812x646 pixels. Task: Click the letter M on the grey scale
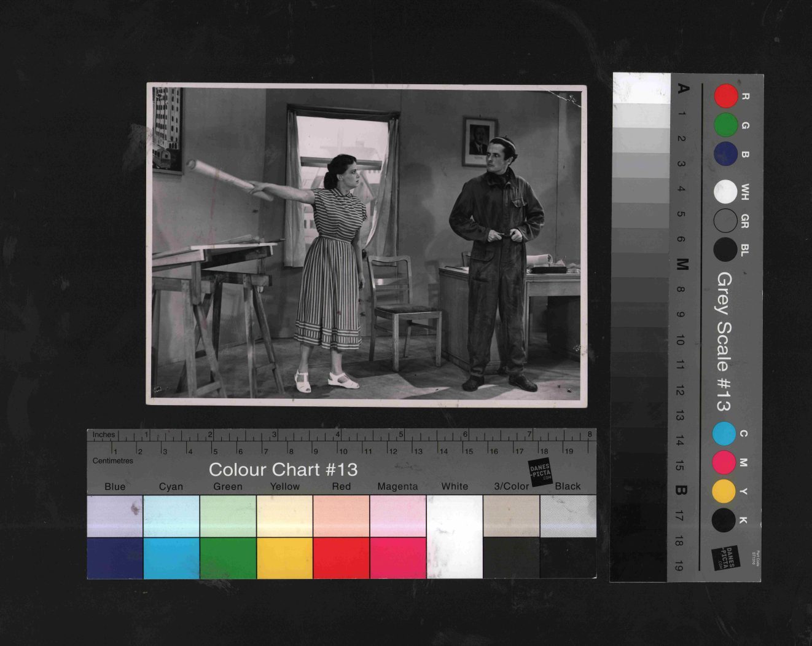click(682, 264)
